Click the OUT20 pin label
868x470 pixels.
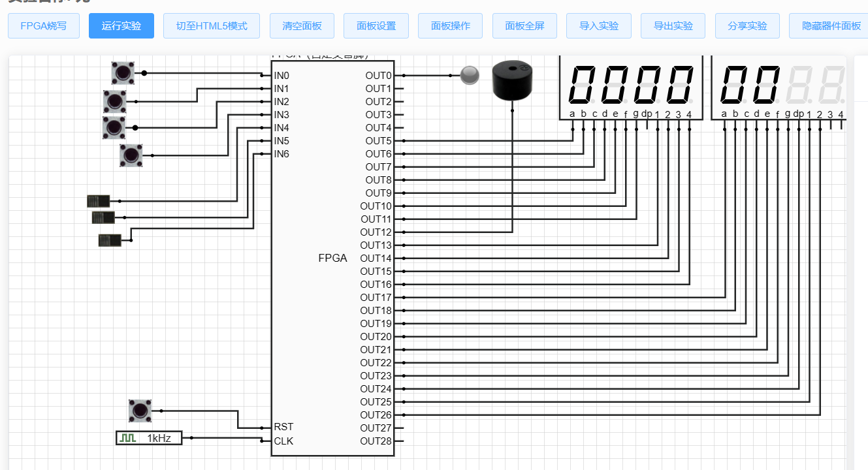tap(376, 337)
